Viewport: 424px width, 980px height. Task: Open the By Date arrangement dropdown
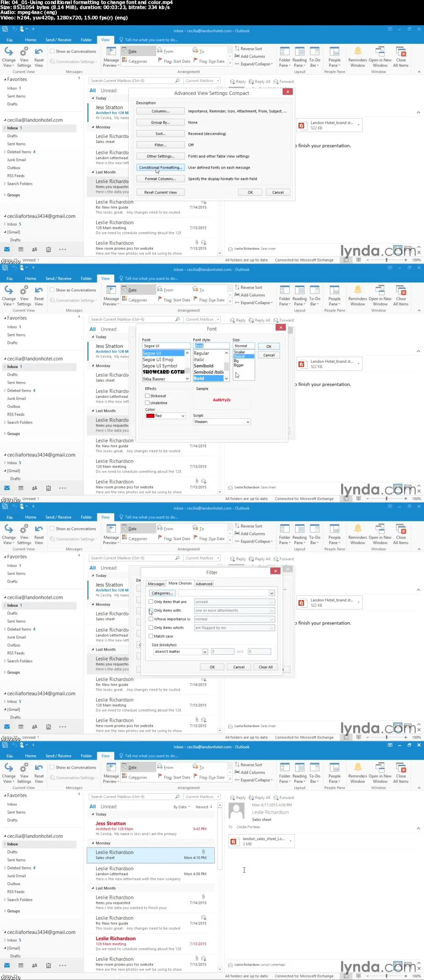click(182, 807)
